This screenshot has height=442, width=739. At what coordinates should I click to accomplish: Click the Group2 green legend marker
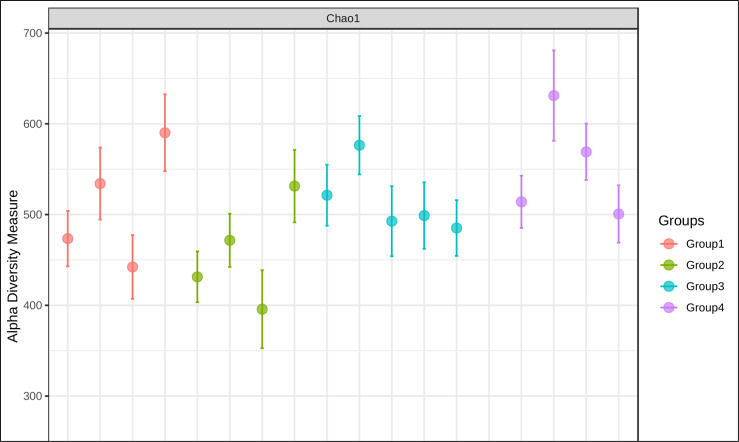(x=669, y=265)
